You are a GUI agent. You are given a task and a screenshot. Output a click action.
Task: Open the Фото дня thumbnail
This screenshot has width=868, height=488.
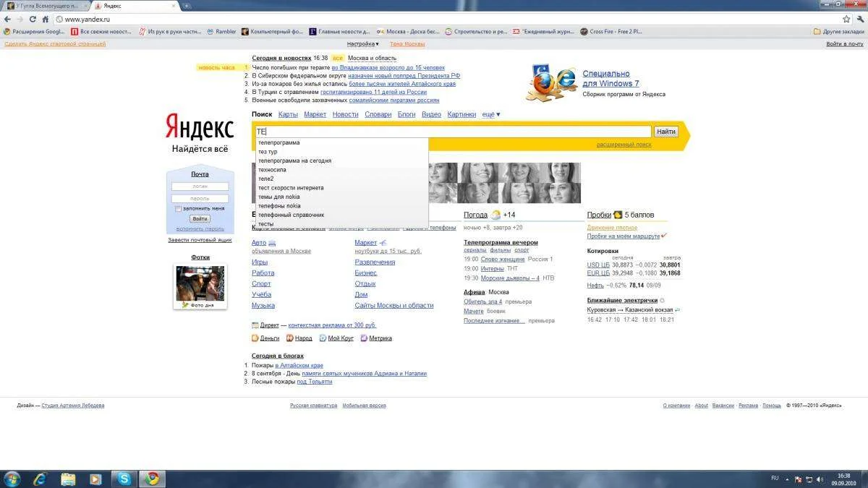[200, 284]
